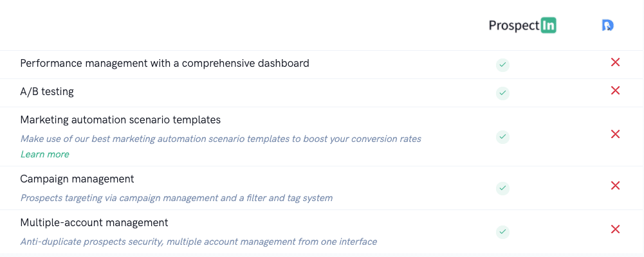
Task: Click green checkmark for Marketing automation templates
Action: (502, 137)
